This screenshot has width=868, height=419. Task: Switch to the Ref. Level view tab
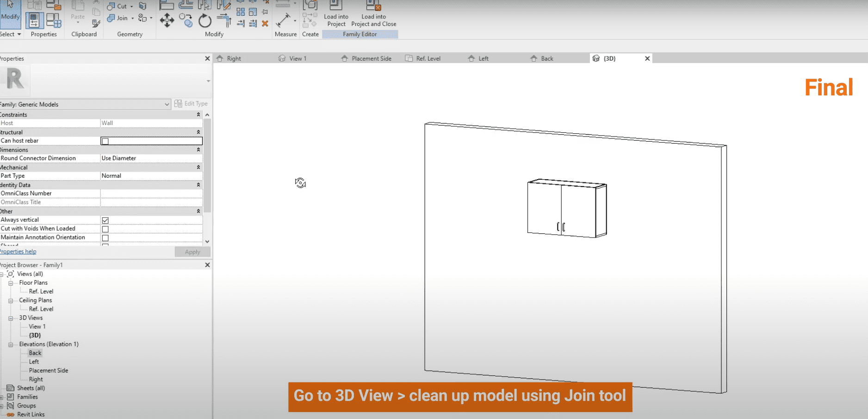tap(428, 59)
